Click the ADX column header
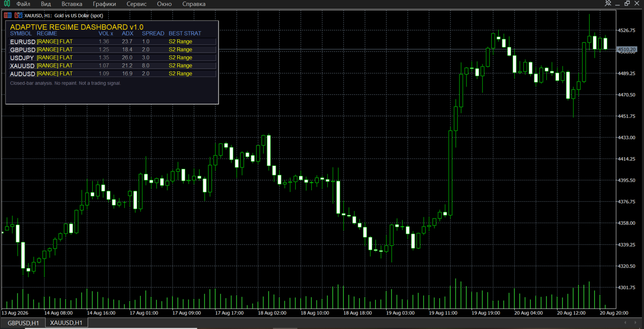 tap(128, 33)
